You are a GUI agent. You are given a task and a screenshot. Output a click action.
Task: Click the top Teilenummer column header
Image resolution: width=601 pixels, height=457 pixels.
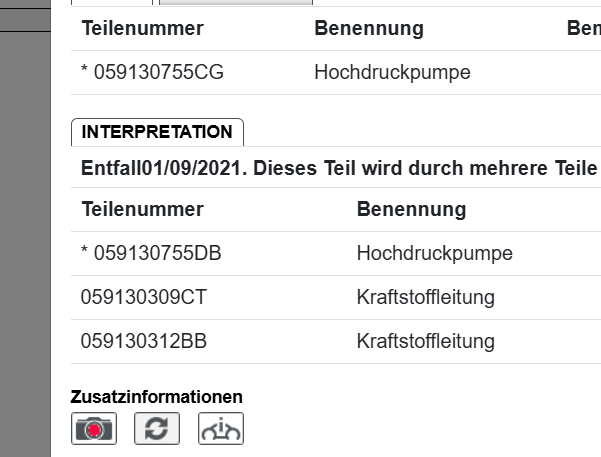tap(142, 29)
